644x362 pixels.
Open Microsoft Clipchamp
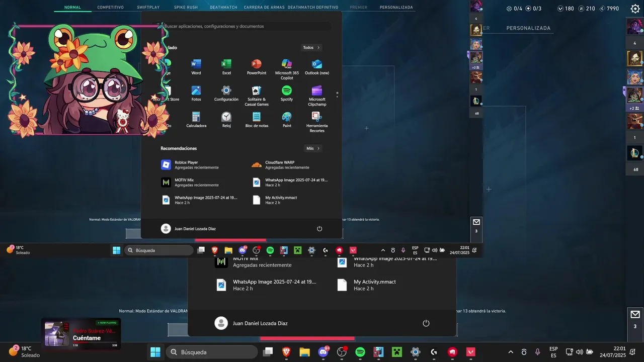[x=317, y=96]
